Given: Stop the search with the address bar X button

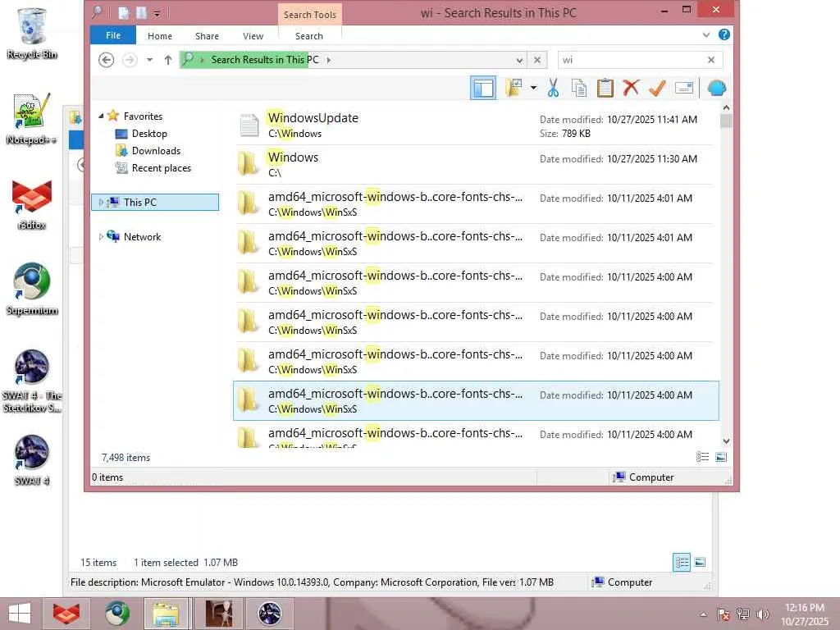Looking at the screenshot, I should pos(537,60).
